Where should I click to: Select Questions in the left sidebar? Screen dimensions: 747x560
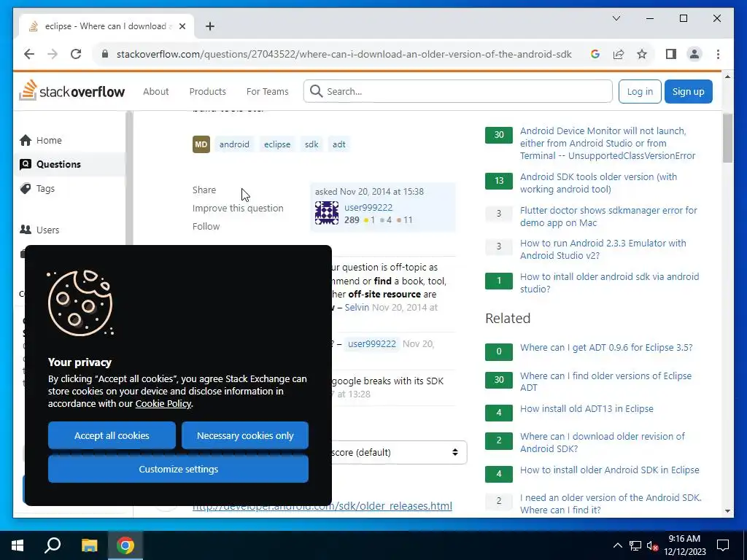(x=69, y=164)
